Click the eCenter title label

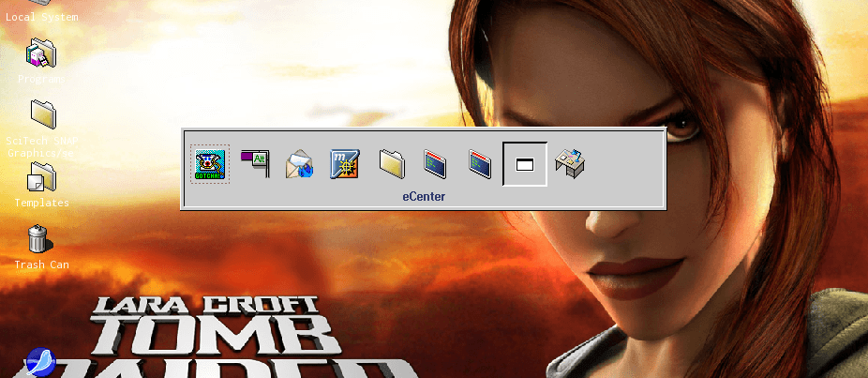(x=424, y=197)
